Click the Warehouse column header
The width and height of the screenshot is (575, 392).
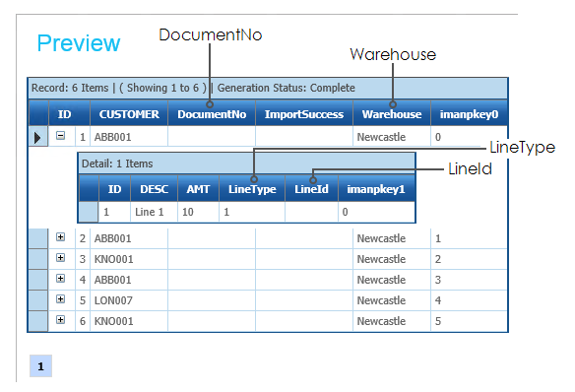392,114
